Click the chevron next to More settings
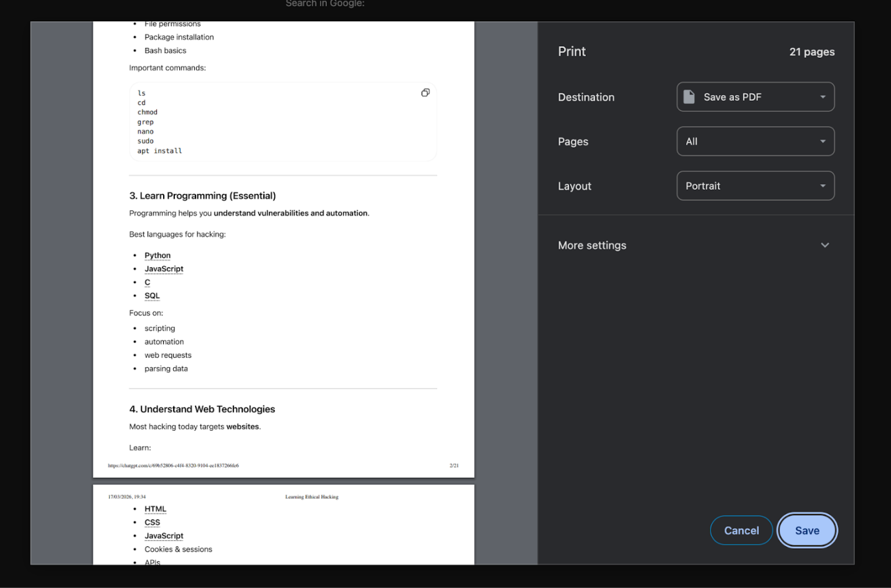This screenshot has width=891, height=588. point(824,245)
